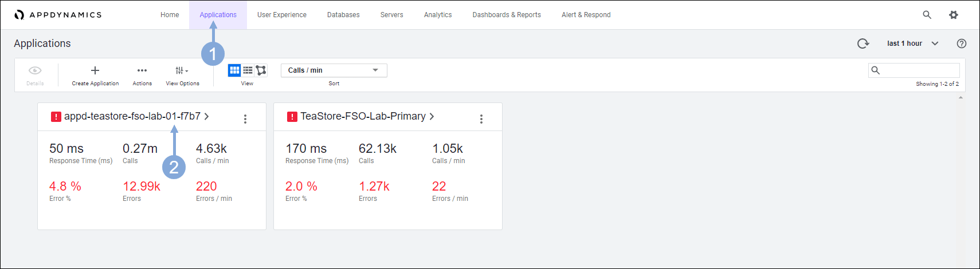Viewport: 980px width, 269px height.
Task: Open three-dot menu on TeaStore-FSO-Lab-Primary card
Action: pos(481,119)
